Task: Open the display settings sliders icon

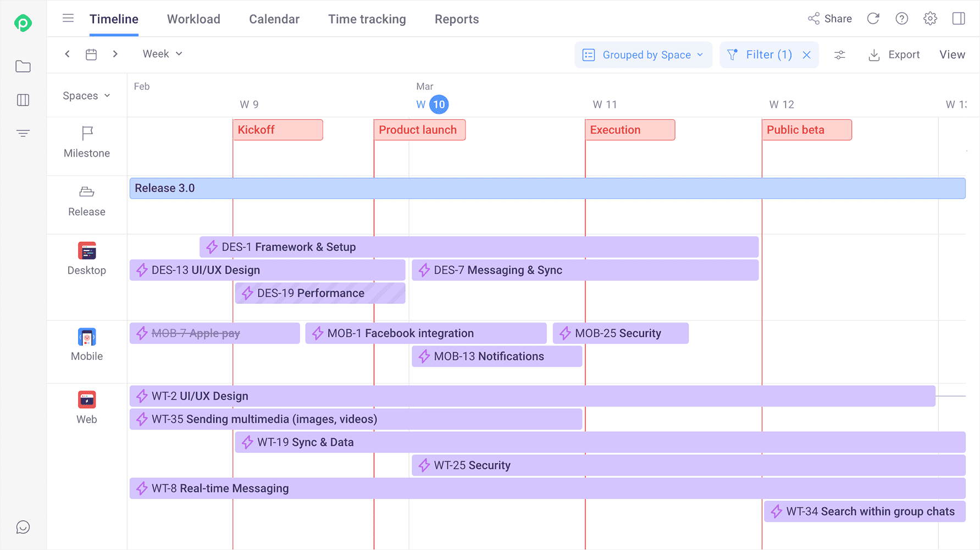Action: click(839, 55)
